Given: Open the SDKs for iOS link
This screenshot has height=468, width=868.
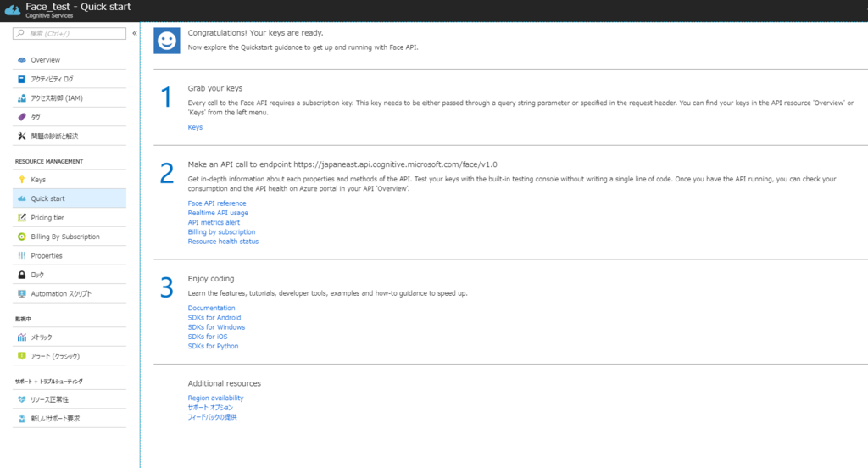Looking at the screenshot, I should coord(208,337).
